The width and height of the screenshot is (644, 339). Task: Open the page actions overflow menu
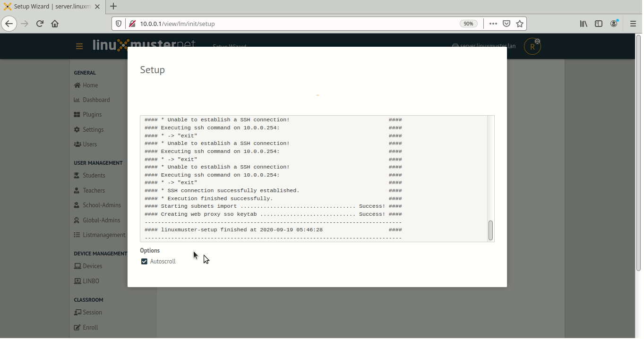pyautogui.click(x=493, y=23)
